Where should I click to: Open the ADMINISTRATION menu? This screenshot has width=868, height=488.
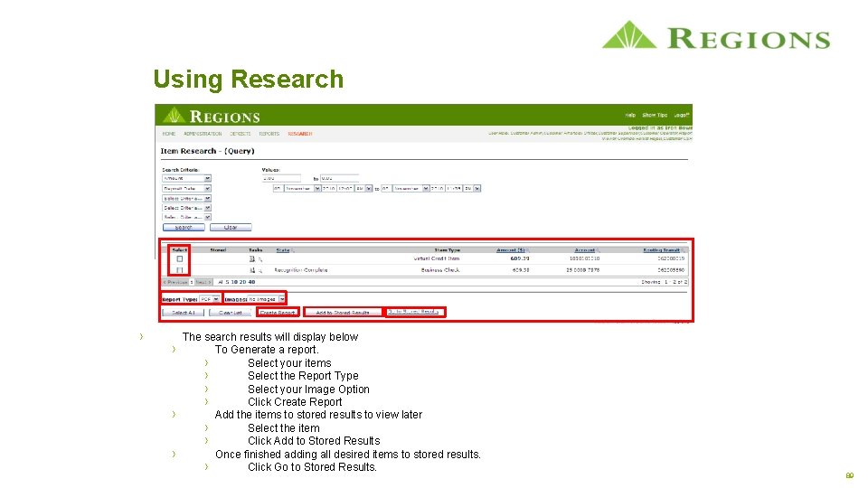point(203,134)
